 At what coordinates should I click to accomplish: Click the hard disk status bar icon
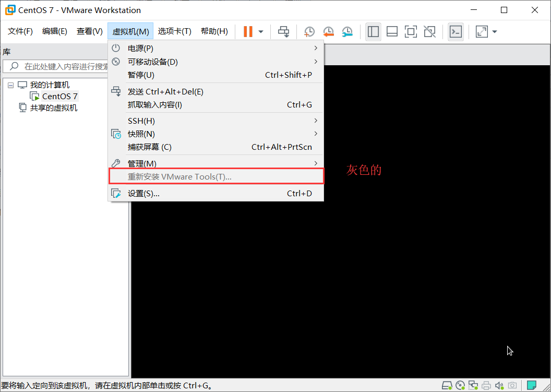(447, 386)
